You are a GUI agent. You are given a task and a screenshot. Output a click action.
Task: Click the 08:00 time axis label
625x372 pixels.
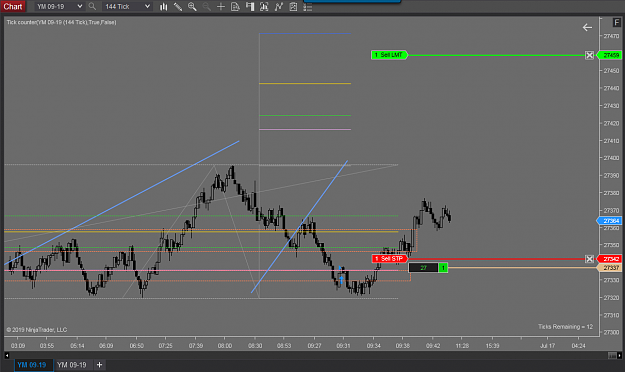[x=225, y=346]
